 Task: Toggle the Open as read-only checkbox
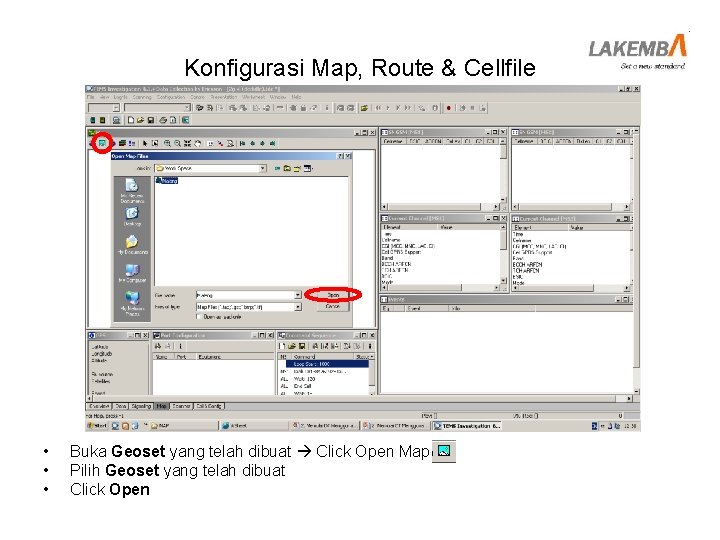[x=199, y=317]
